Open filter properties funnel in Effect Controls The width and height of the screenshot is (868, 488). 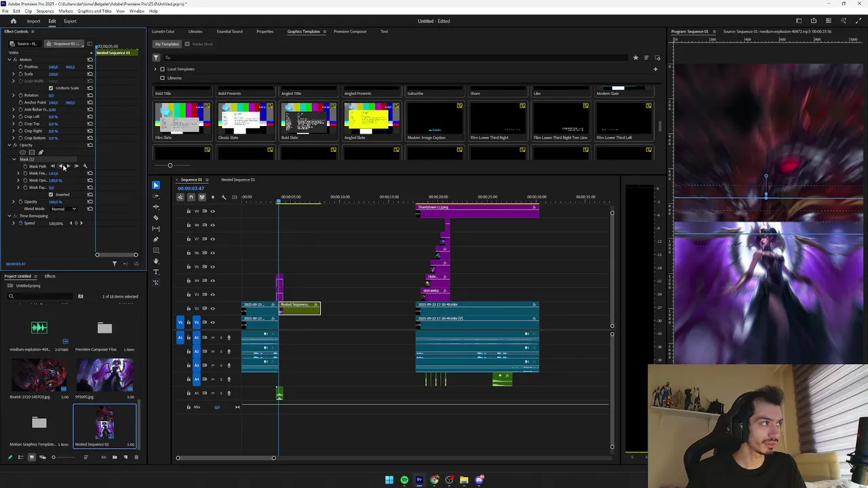(x=115, y=264)
